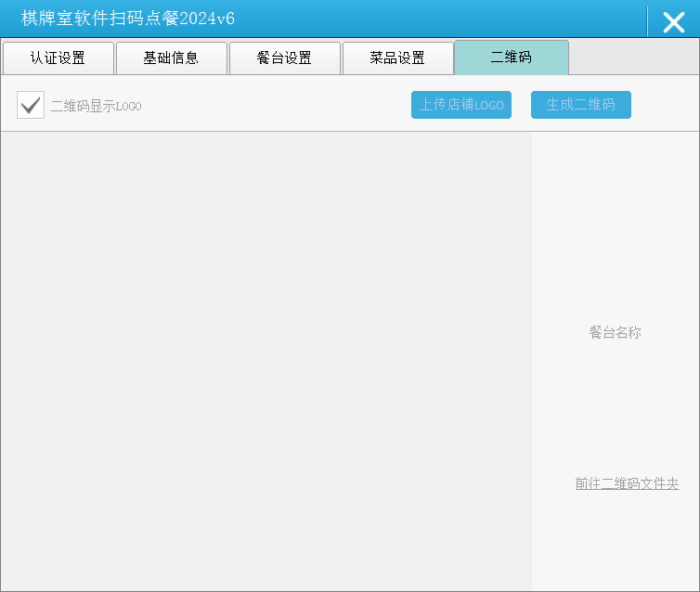This screenshot has width=700, height=592.
Task: Click blank toolbar space right of 生成二维码
Action: click(664, 105)
